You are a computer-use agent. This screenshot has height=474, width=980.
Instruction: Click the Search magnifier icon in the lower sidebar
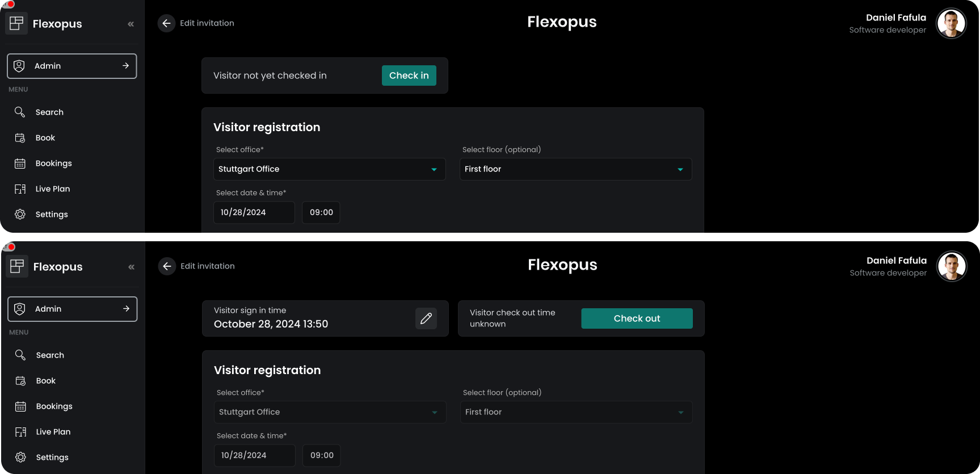pos(20,355)
